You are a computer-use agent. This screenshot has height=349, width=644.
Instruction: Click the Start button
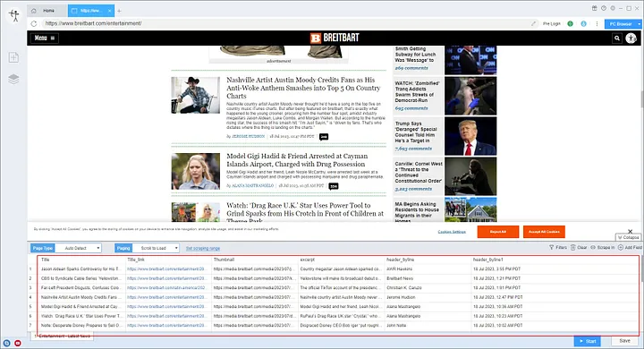coord(588,341)
